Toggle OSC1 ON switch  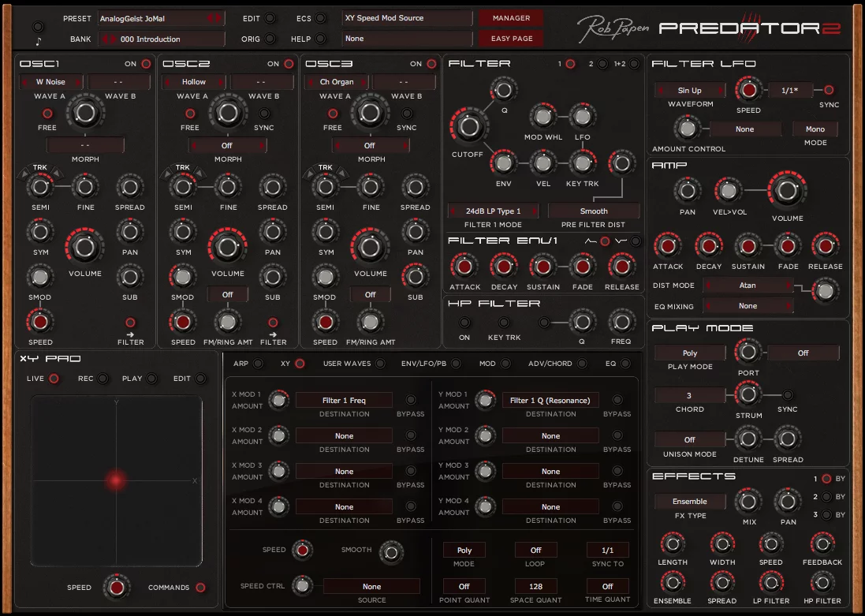pos(146,64)
